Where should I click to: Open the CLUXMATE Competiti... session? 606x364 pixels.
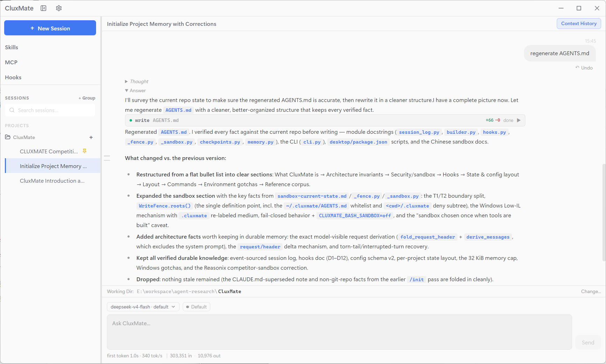click(52, 151)
